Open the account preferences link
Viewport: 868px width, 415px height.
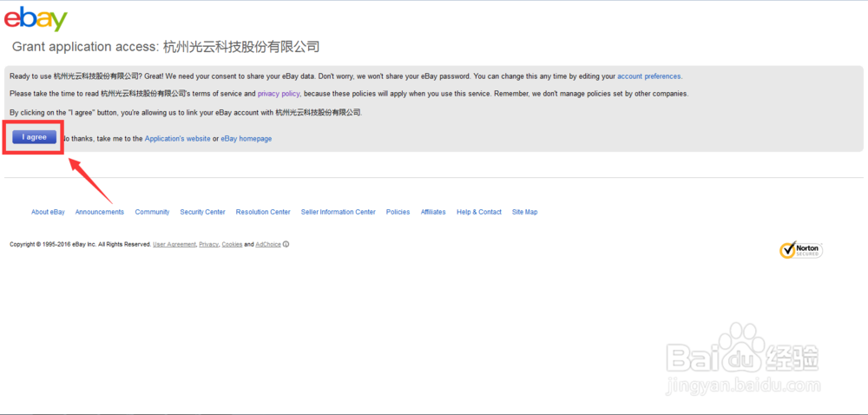(649, 76)
